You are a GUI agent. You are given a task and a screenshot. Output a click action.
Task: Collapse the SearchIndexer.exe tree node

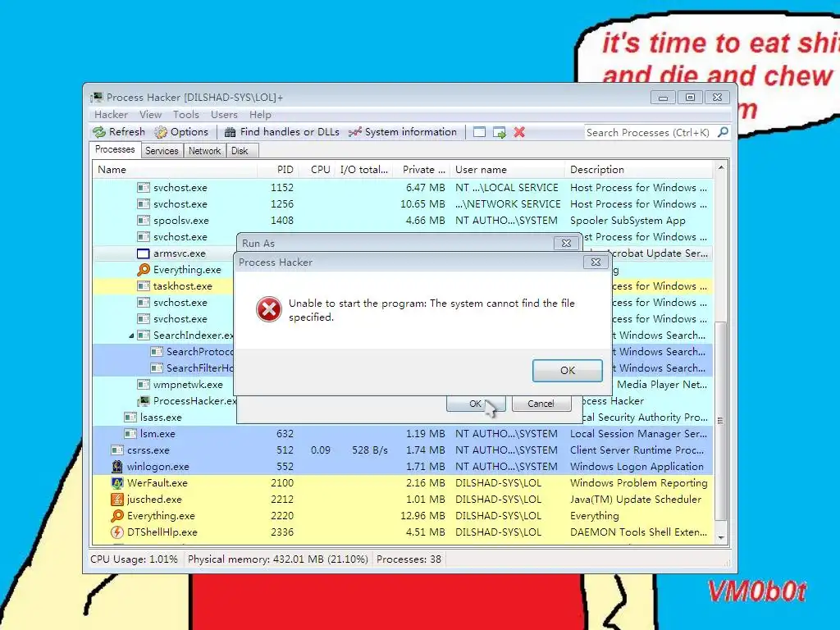click(131, 336)
